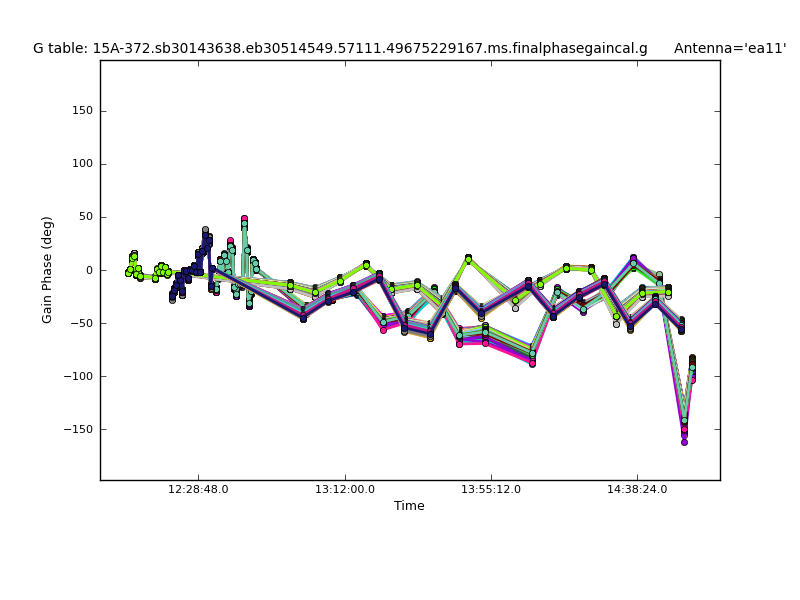Click the positive 50 y-axis tick label
Image resolution: width=800 pixels, height=600 pixels.
pyautogui.click(x=85, y=217)
